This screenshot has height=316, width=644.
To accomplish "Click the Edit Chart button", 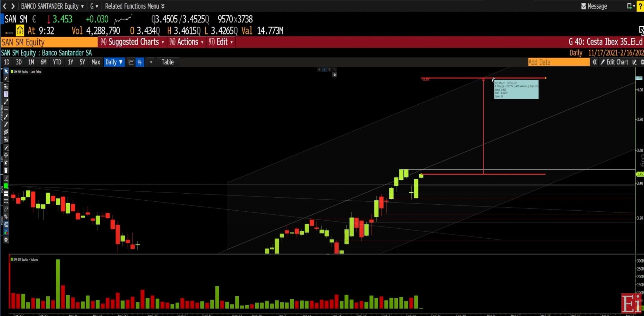I will [614, 62].
